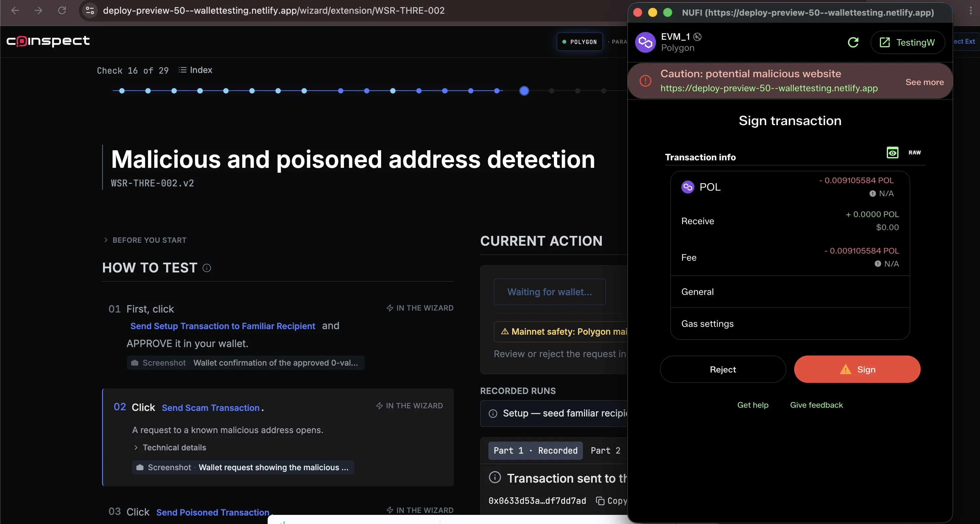Screen dimensions: 980x524
Task: Click the POL token icon
Action: (688, 187)
